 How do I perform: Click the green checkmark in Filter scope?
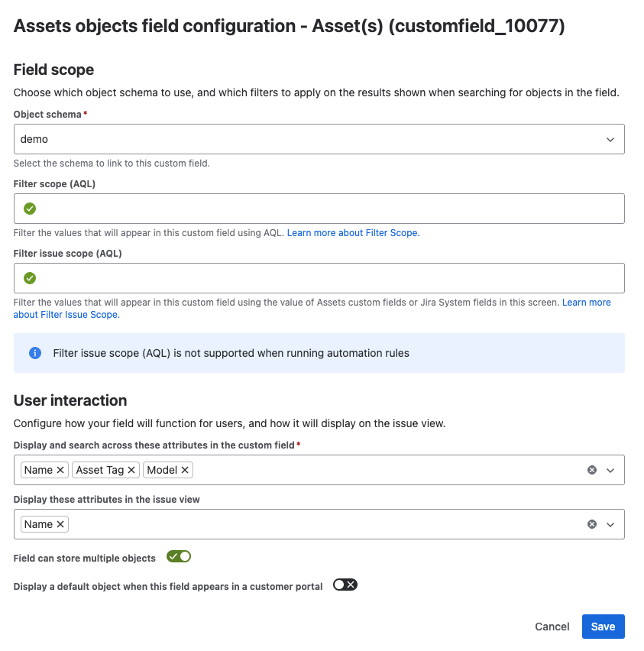[30, 209]
